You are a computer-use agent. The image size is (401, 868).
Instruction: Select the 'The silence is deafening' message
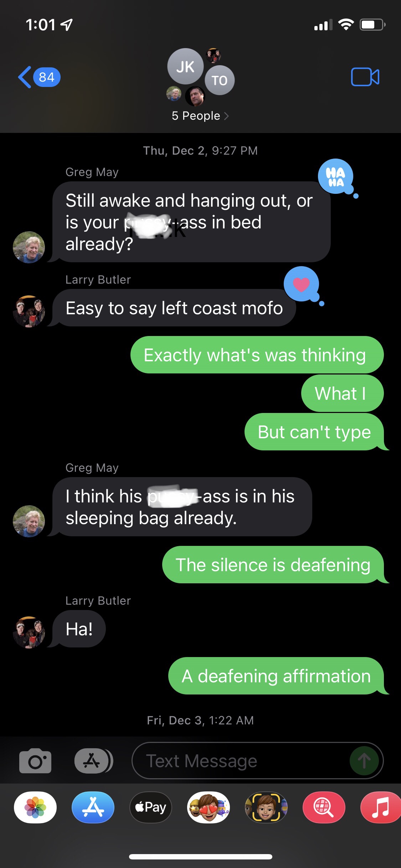(273, 565)
